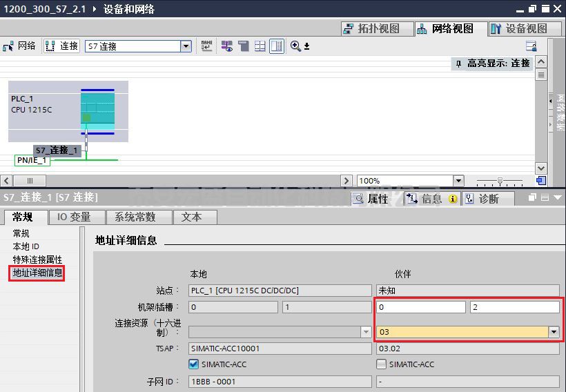Click the partner slot input field
Viewport: 566px width, 392px height.
pos(514,307)
